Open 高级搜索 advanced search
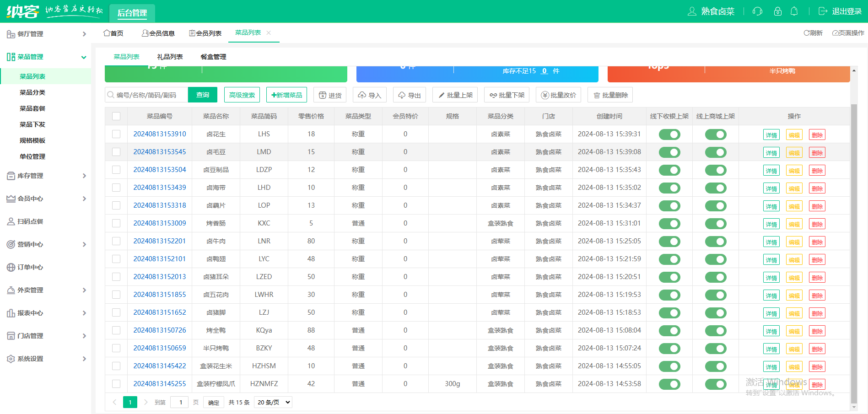Image resolution: width=868 pixels, height=414 pixels. [x=242, y=95]
